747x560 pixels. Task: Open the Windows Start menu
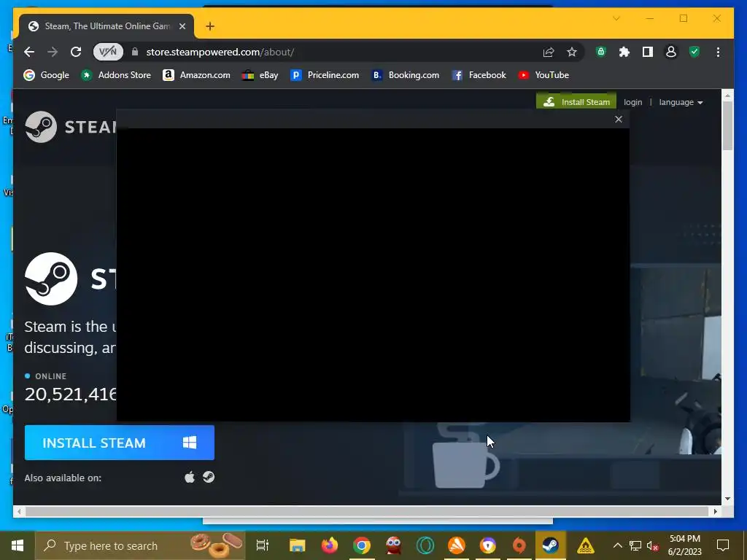pos(18,545)
